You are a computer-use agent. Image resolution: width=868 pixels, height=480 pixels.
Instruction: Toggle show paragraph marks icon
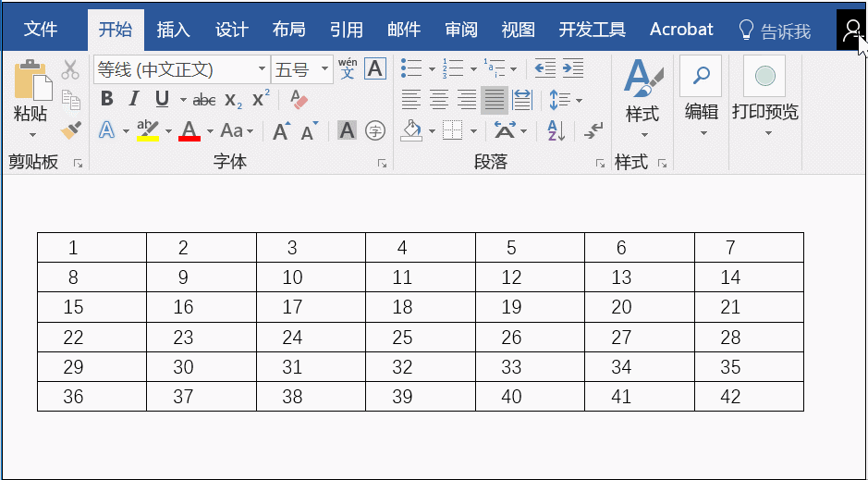point(593,131)
